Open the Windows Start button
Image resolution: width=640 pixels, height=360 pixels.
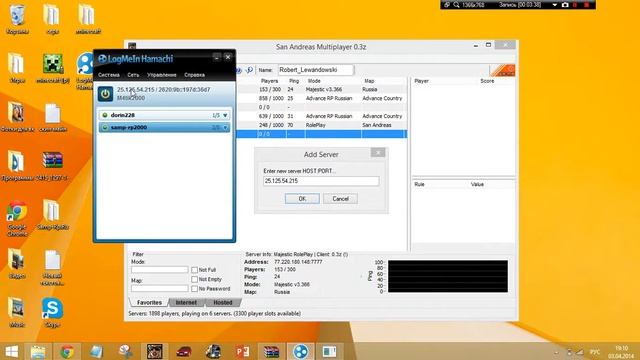pyautogui.click(x=12, y=351)
